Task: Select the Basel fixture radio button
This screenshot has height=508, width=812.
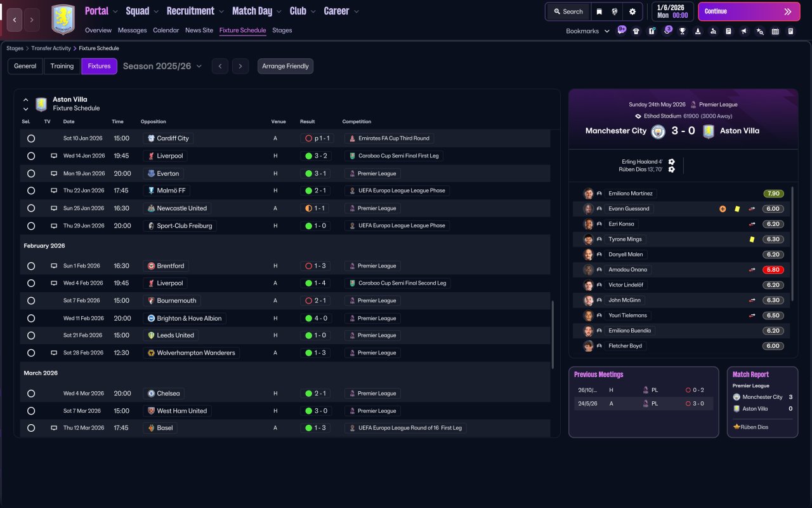Action: click(31, 428)
